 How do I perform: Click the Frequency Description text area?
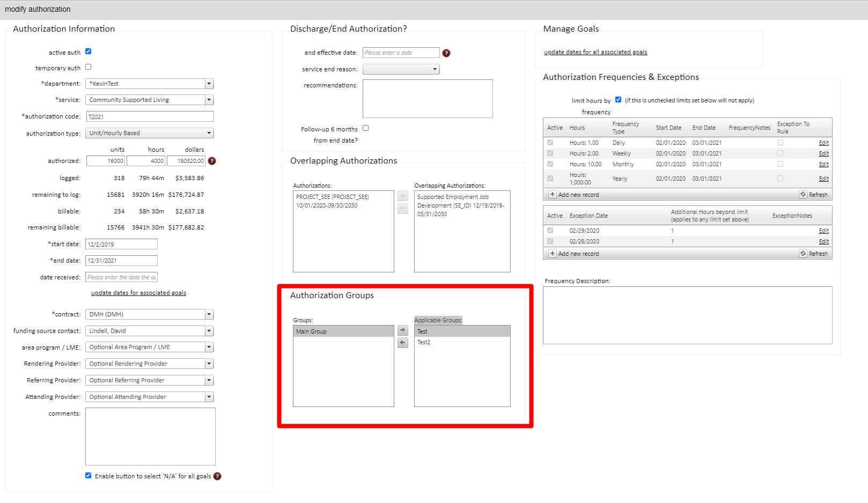(688, 315)
